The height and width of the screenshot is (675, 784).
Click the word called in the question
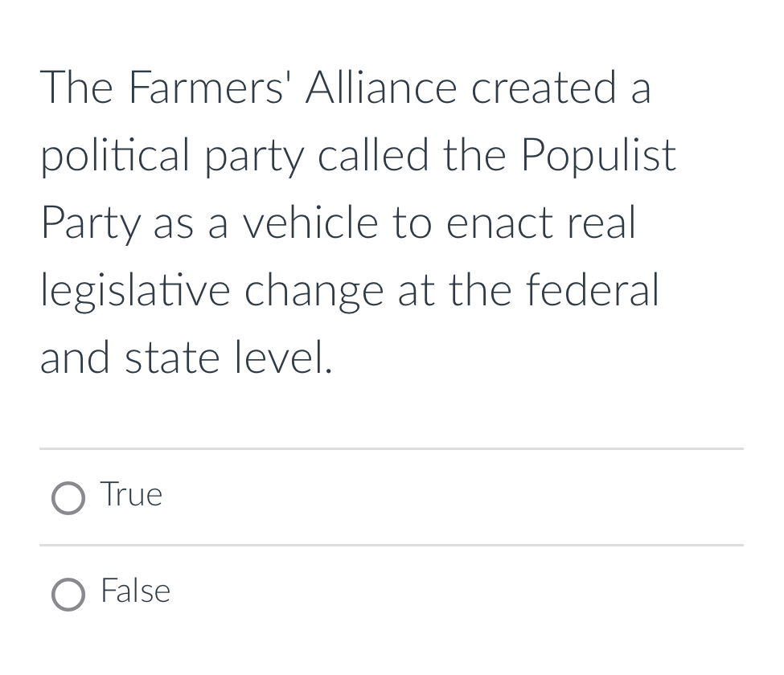tap(373, 155)
